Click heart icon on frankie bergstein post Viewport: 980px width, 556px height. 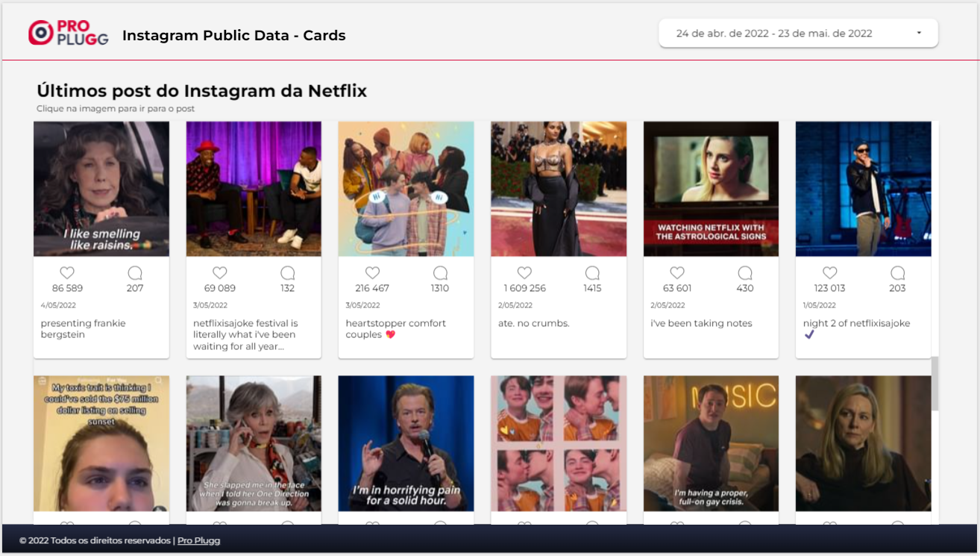pyautogui.click(x=67, y=272)
